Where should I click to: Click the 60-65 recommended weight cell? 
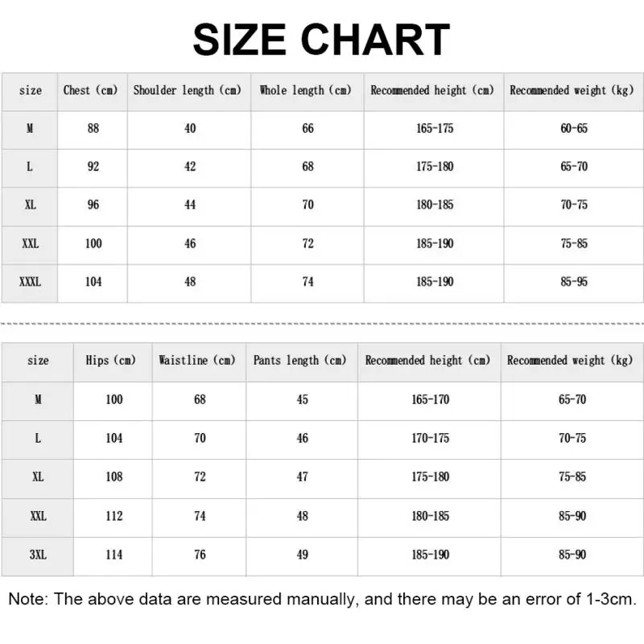[x=574, y=128]
